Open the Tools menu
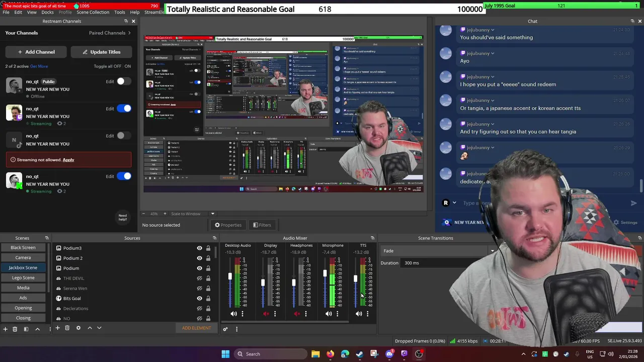Viewport: 644px width, 362px height. 120,12
